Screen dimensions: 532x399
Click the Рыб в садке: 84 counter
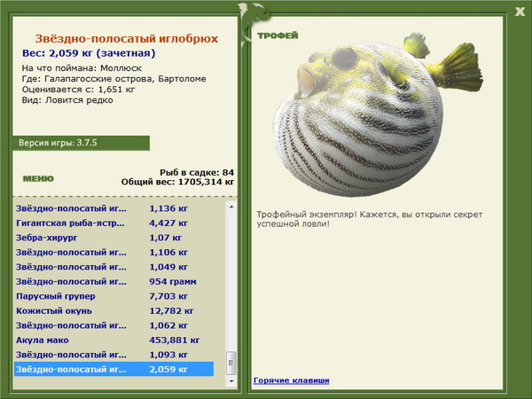tap(197, 172)
